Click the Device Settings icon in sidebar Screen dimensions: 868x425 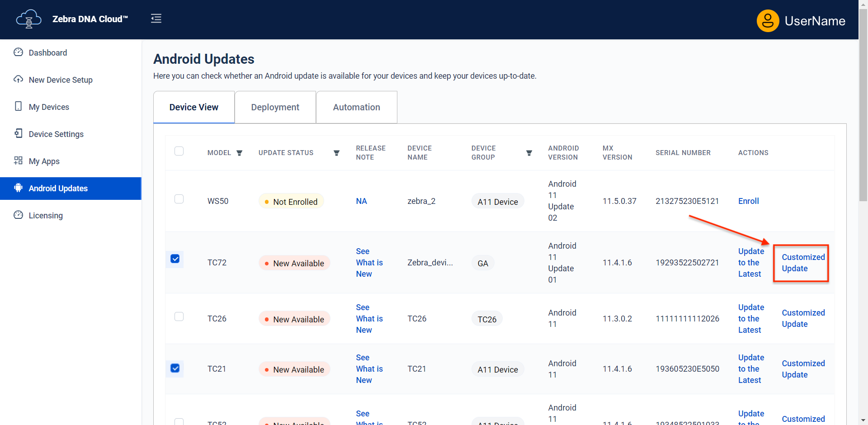tap(18, 134)
